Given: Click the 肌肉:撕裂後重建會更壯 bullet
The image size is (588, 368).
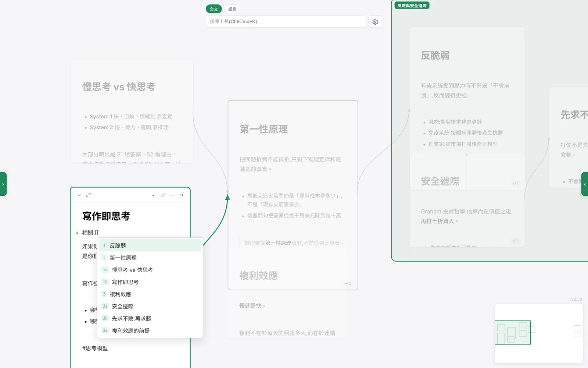Looking at the screenshot, I should pos(455,122).
